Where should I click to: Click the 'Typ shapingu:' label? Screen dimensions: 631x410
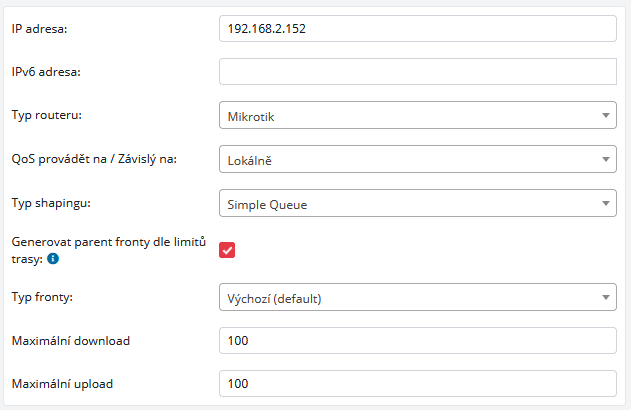[x=51, y=204]
